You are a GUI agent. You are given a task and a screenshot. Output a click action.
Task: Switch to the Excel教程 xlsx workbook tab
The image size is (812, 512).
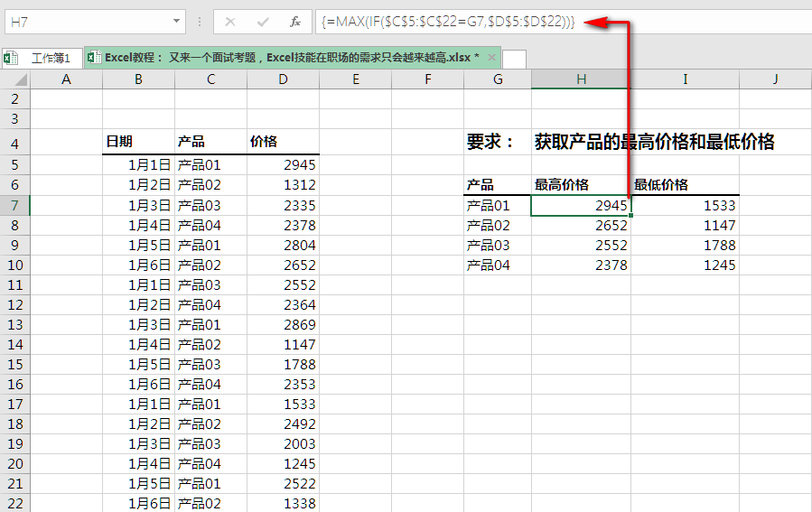click(x=293, y=57)
